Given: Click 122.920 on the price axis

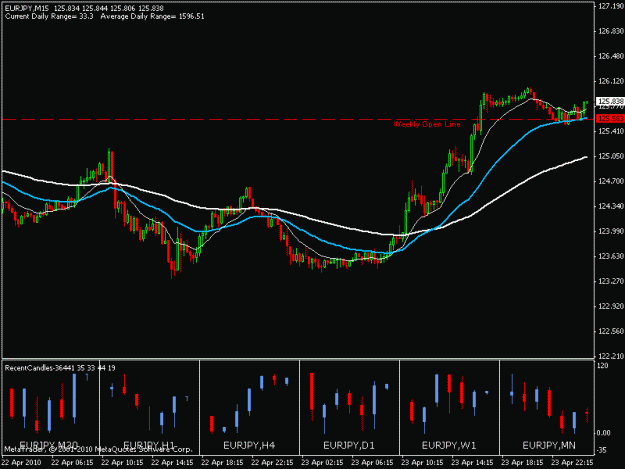Looking at the screenshot, I should pyautogui.click(x=611, y=306).
